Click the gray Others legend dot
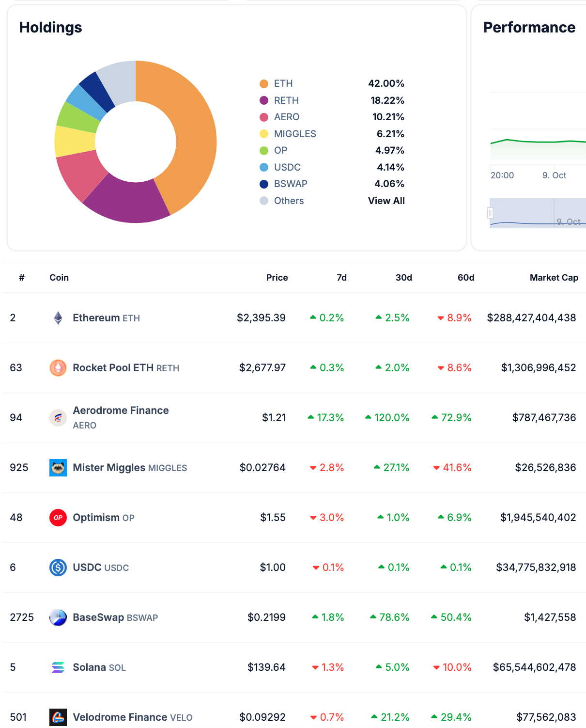Screen dimensions: 586x728 click(x=264, y=201)
